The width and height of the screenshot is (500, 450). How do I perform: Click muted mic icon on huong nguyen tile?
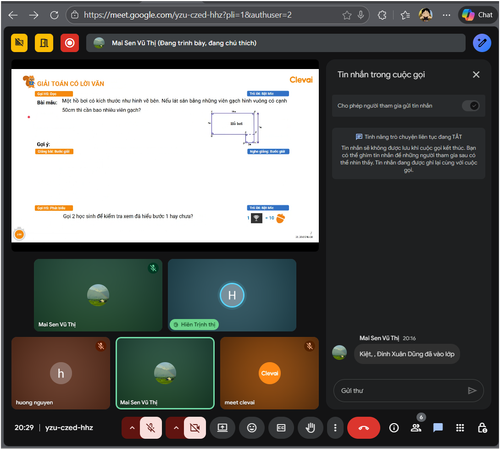point(101,346)
